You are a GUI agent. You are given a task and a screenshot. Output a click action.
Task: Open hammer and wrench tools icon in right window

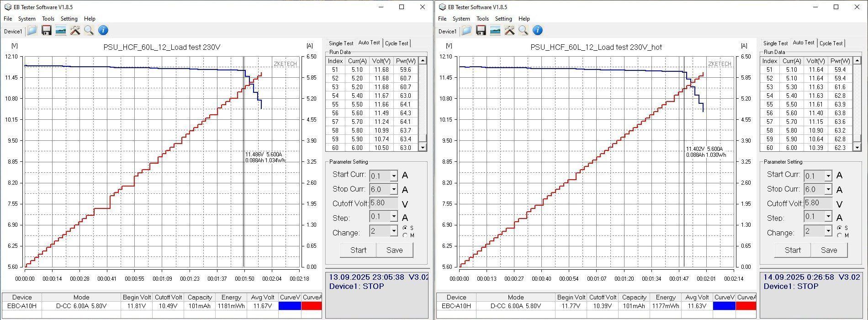[509, 31]
